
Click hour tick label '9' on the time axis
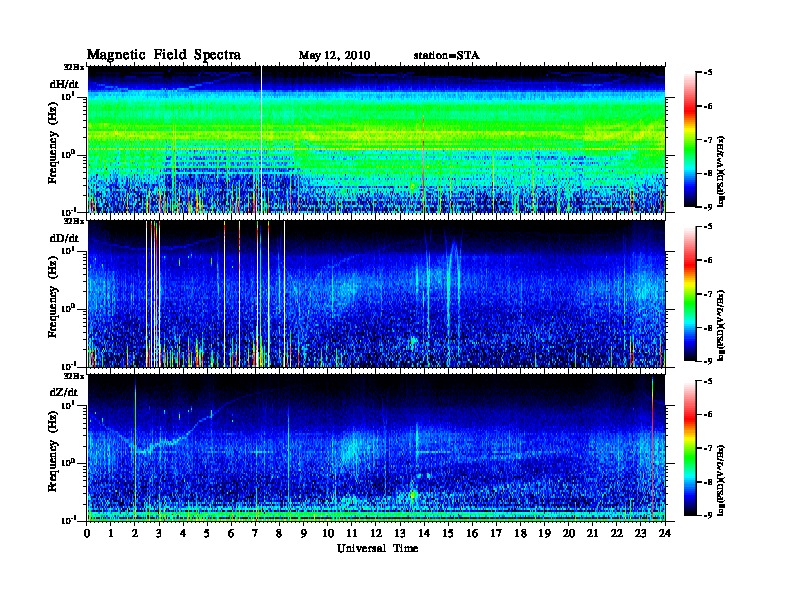tap(304, 533)
